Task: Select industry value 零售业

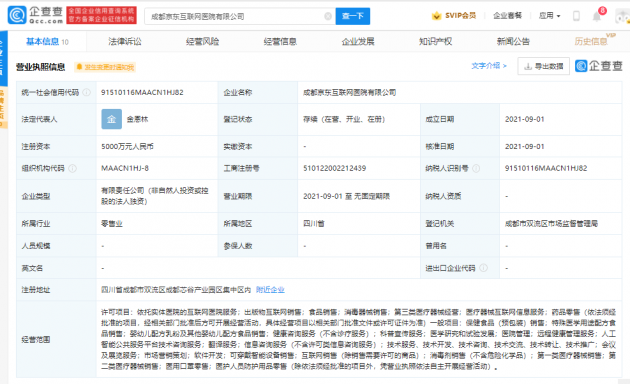Action: pyautogui.click(x=112, y=224)
